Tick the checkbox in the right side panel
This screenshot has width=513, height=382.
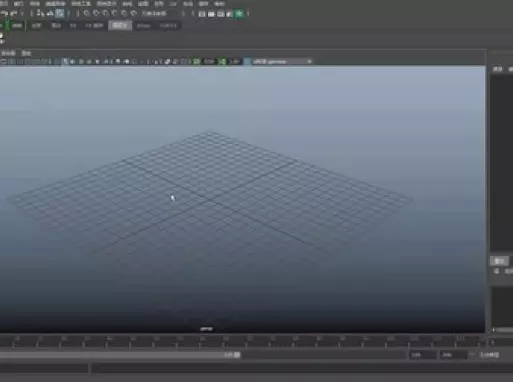(497, 271)
